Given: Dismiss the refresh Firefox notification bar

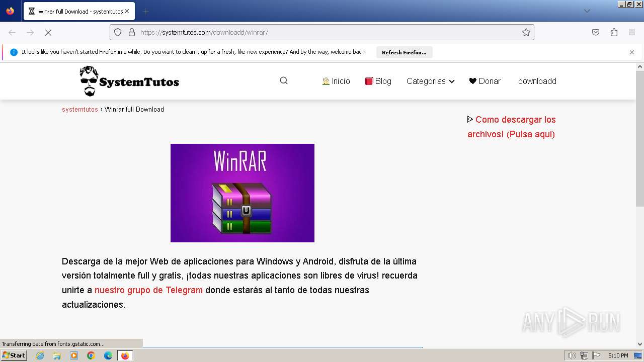Looking at the screenshot, I should click(632, 52).
